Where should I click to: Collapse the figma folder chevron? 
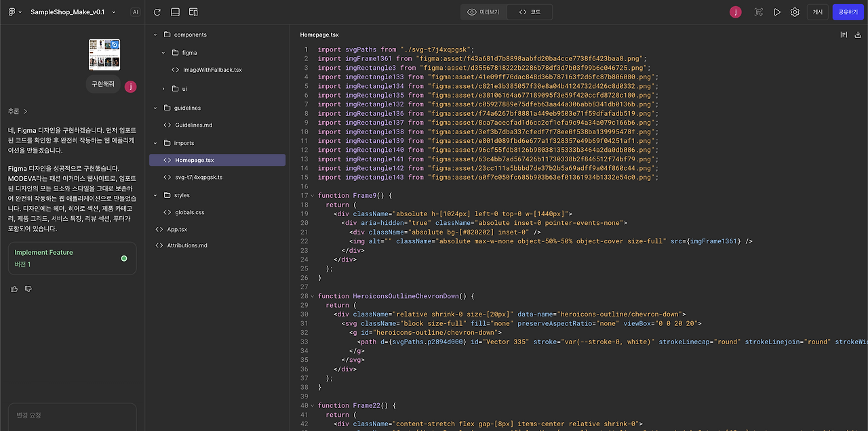163,52
